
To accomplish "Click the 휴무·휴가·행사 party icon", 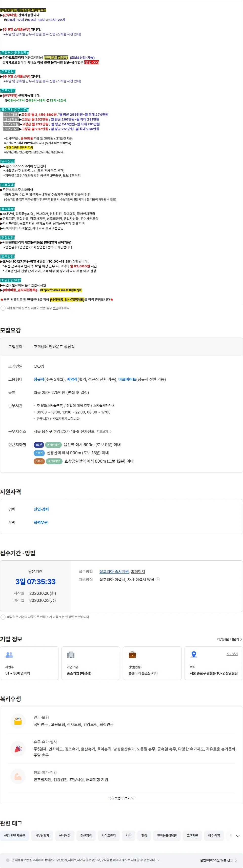I will pyautogui.click(x=18, y=749).
